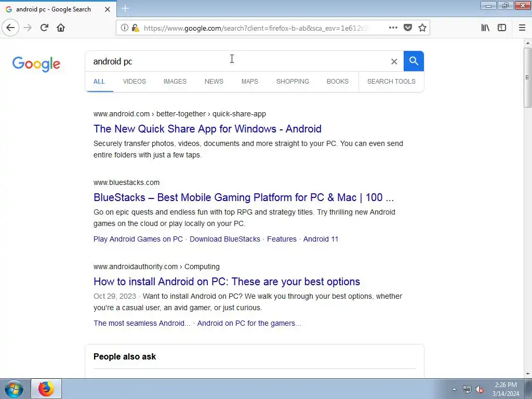Select the ALL search tab

99,82
